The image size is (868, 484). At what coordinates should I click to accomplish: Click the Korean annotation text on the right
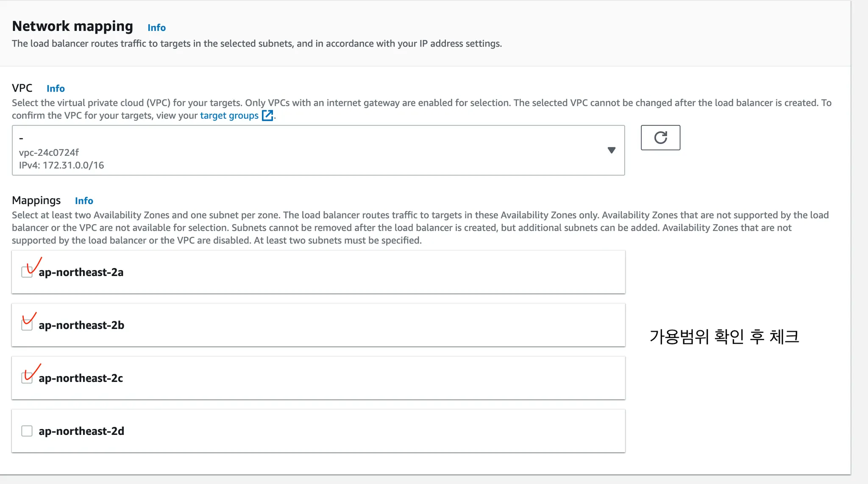tap(724, 337)
